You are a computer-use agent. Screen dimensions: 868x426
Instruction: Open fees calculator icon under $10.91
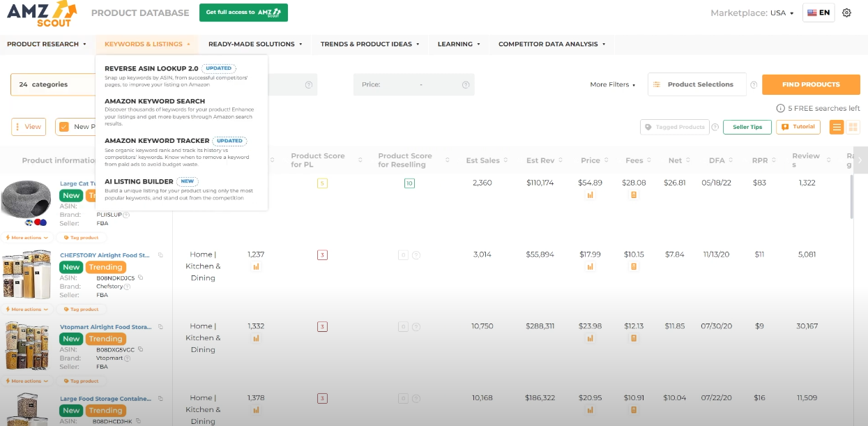point(634,410)
